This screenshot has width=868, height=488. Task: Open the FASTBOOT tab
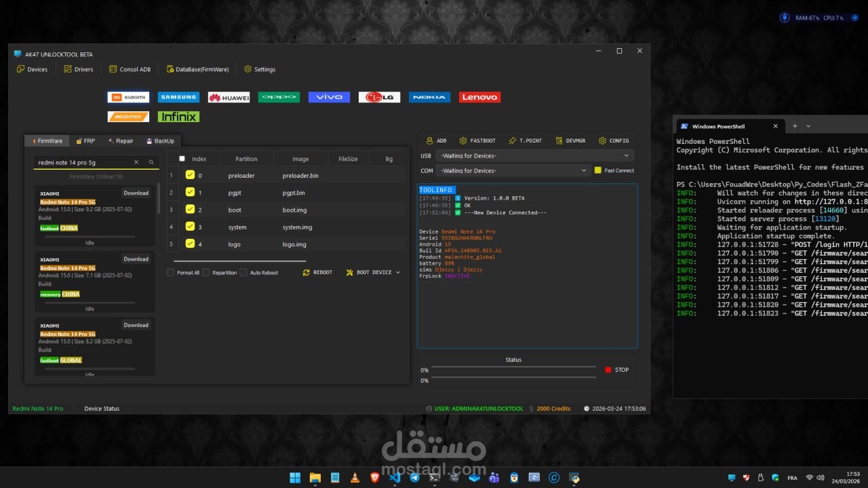click(x=477, y=140)
